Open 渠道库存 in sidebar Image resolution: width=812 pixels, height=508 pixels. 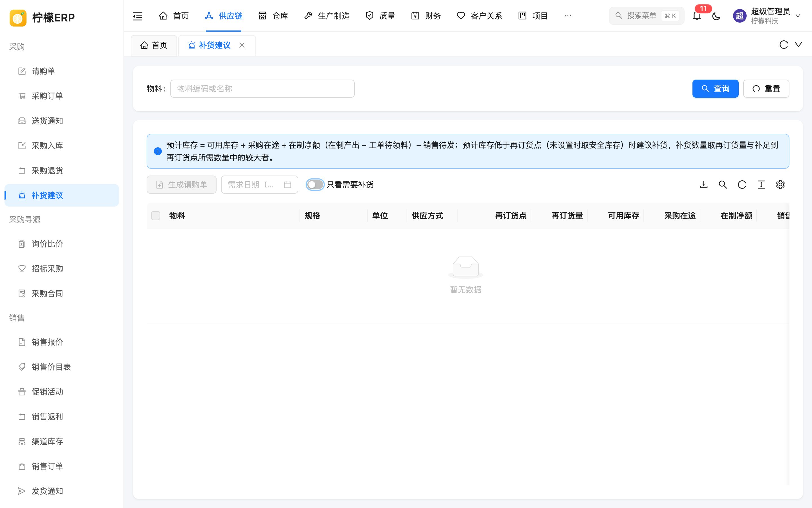click(x=62, y=441)
